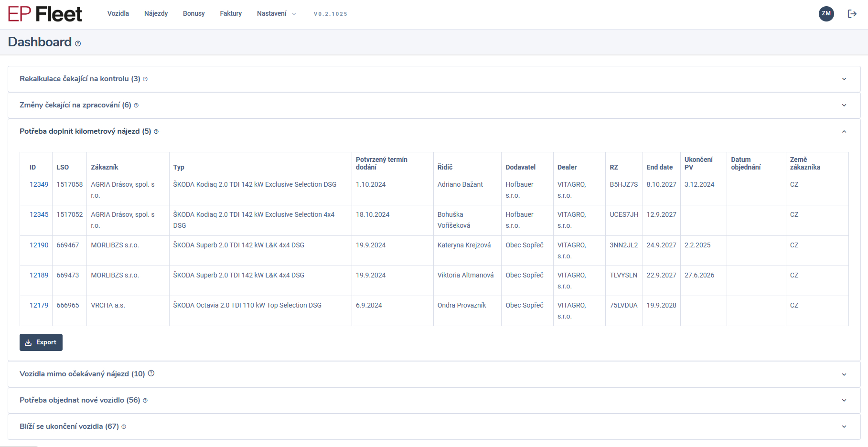Collapse the Potřeba doplnit kilometrový nájezd section
This screenshot has height=447, width=868.
844,132
